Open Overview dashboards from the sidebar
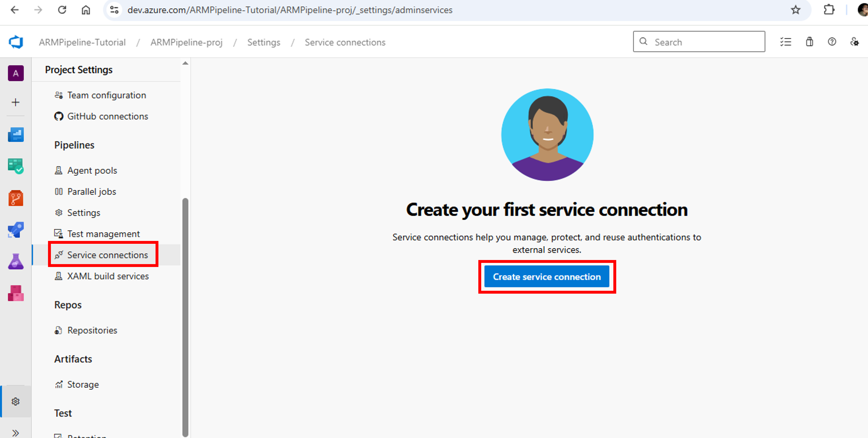 click(x=16, y=134)
